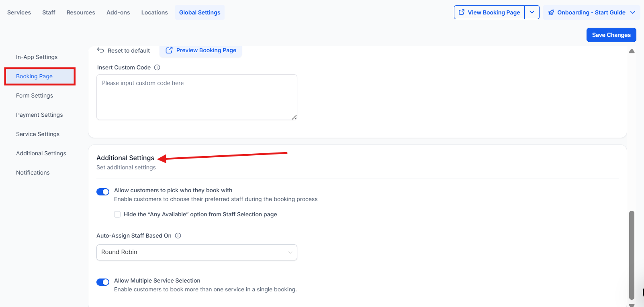The width and height of the screenshot is (644, 307).
Task: Open the Round Robin auto-assign dropdown
Action: pyautogui.click(x=197, y=252)
